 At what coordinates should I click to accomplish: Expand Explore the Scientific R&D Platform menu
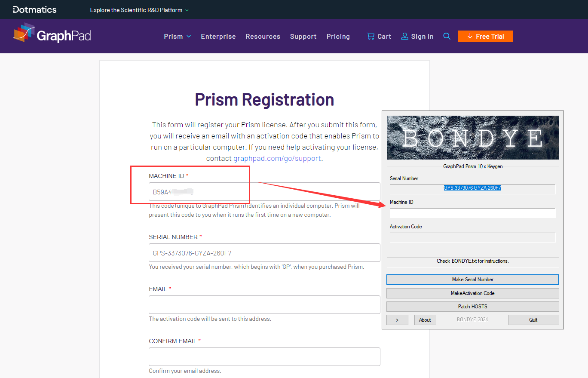click(x=139, y=10)
